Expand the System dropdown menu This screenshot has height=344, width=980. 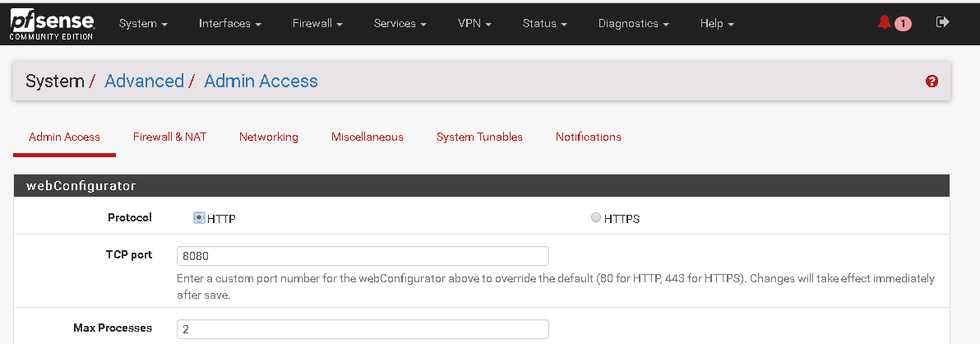point(143,23)
